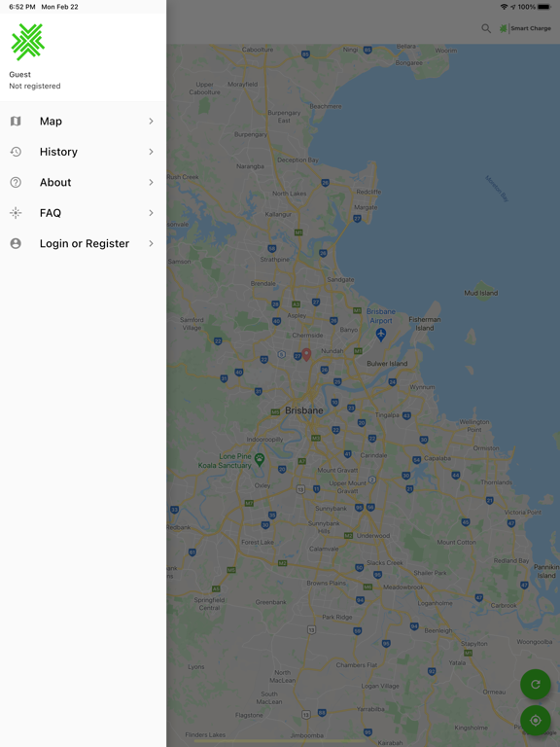Click the Guest user label

pyautogui.click(x=20, y=74)
